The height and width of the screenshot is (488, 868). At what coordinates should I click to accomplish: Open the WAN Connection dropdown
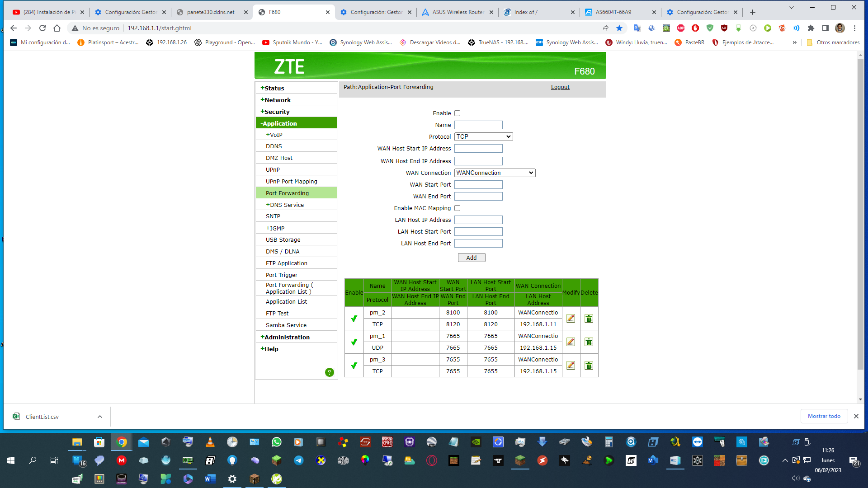pyautogui.click(x=495, y=173)
